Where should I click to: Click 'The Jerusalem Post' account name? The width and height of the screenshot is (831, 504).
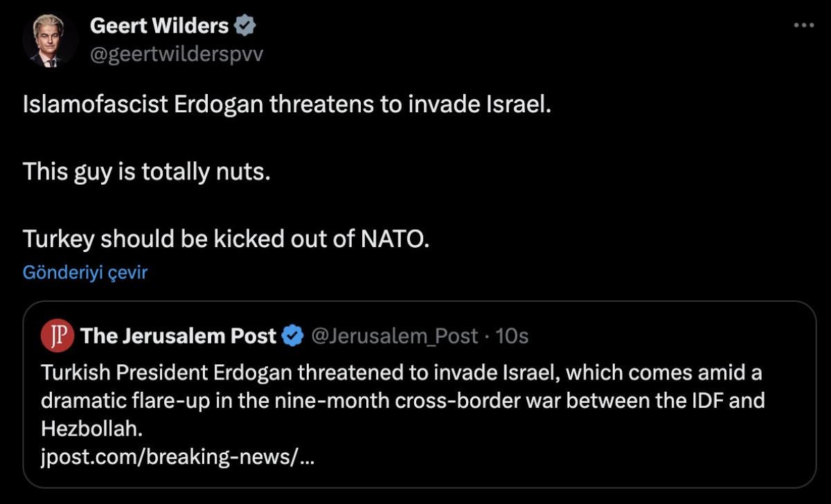coord(179,336)
